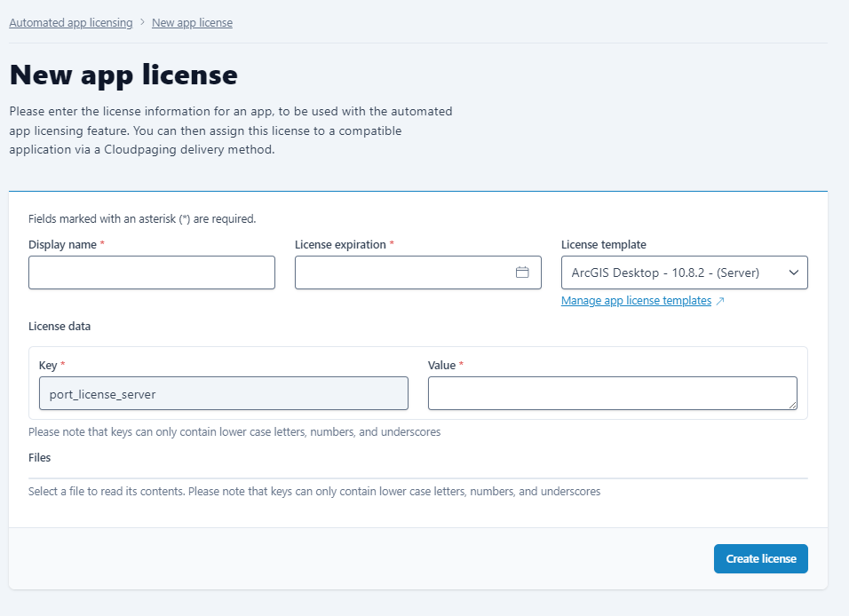Screen dimensions: 849x616
Task: Open the calendar date picker icon
Action: coord(522,272)
